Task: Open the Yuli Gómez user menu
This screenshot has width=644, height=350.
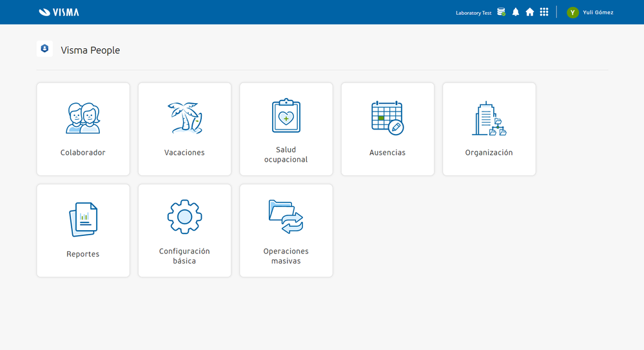Action: 598,12
